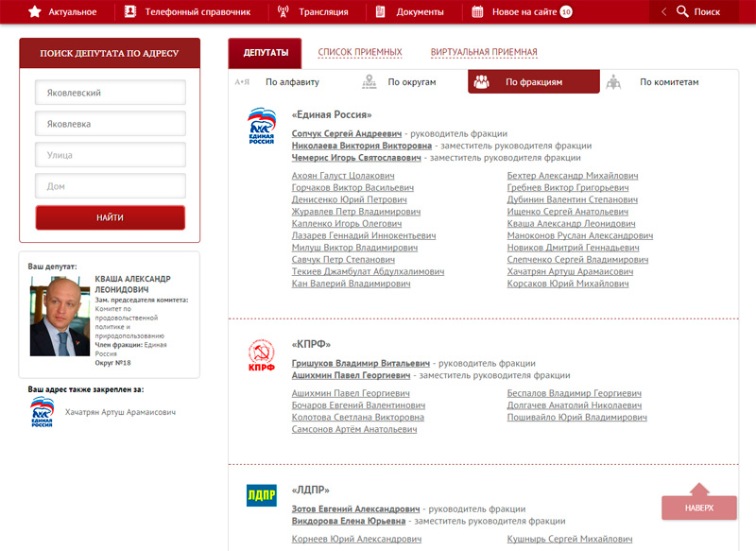
Task: Sort deputies По алфавиту
Action: [x=292, y=82]
